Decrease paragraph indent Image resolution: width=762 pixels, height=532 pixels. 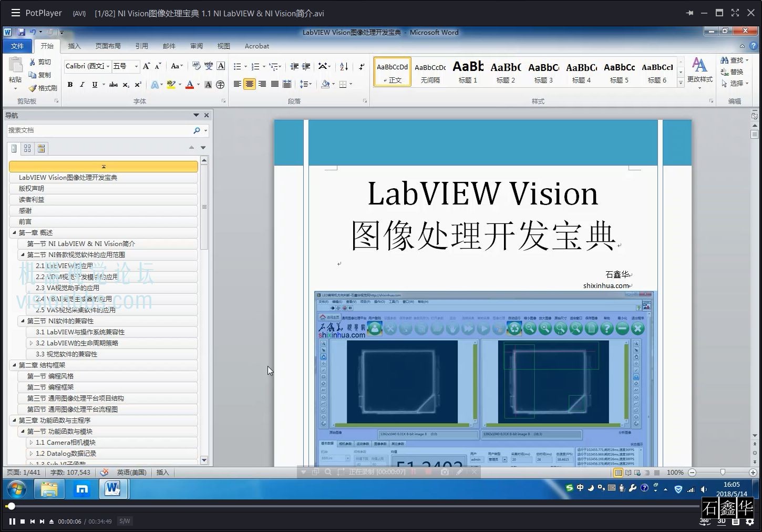coord(294,66)
